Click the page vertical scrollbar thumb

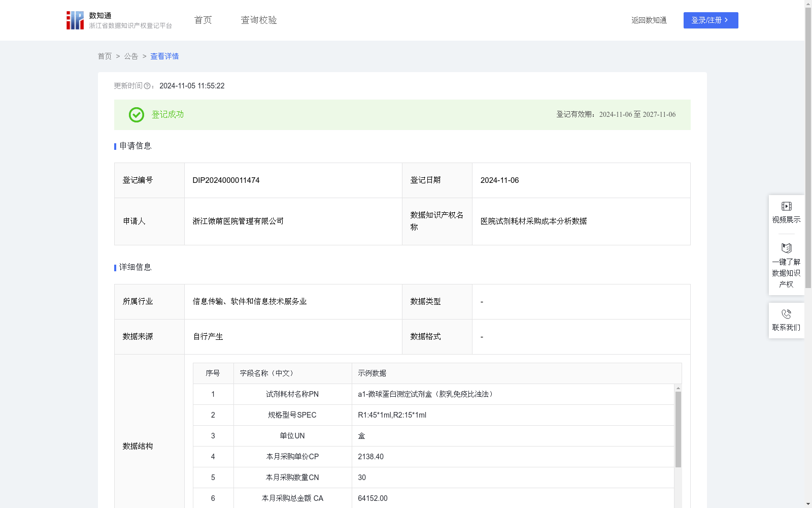pos(808,147)
